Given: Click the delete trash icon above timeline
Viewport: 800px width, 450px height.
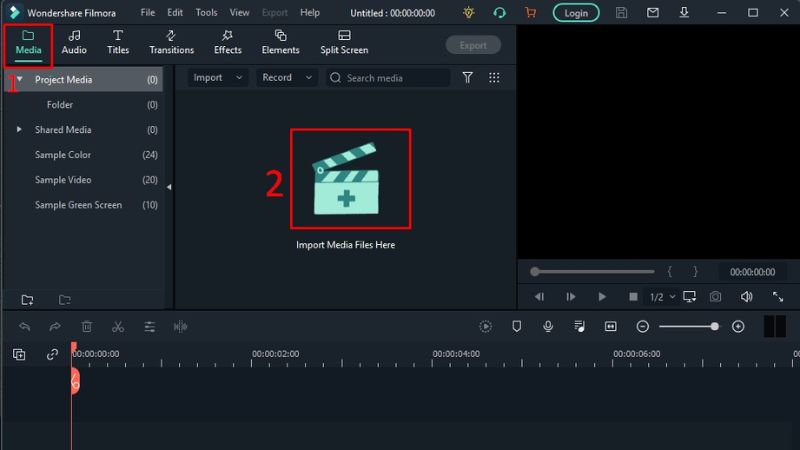Looking at the screenshot, I should tap(87, 326).
